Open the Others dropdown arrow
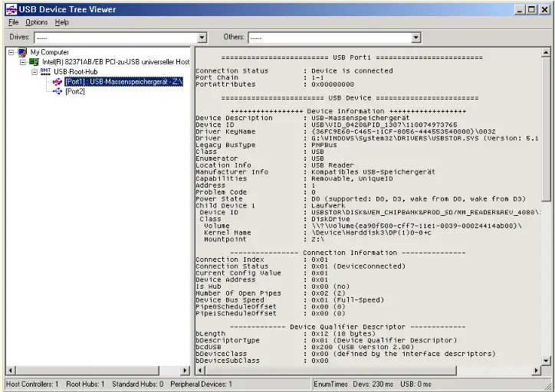The width and height of the screenshot is (555, 392). coord(416,38)
